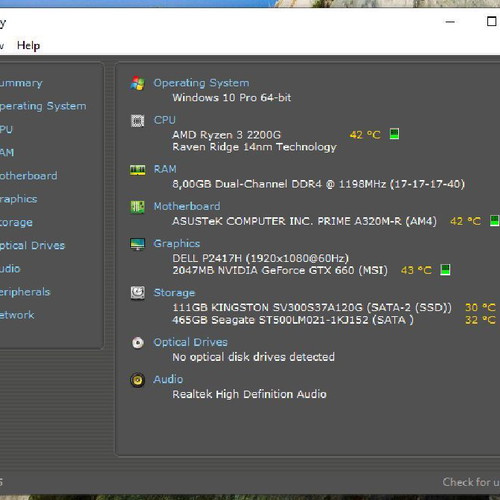
Task: Click the Seagate 32 °C temperature value
Action: [x=480, y=320]
